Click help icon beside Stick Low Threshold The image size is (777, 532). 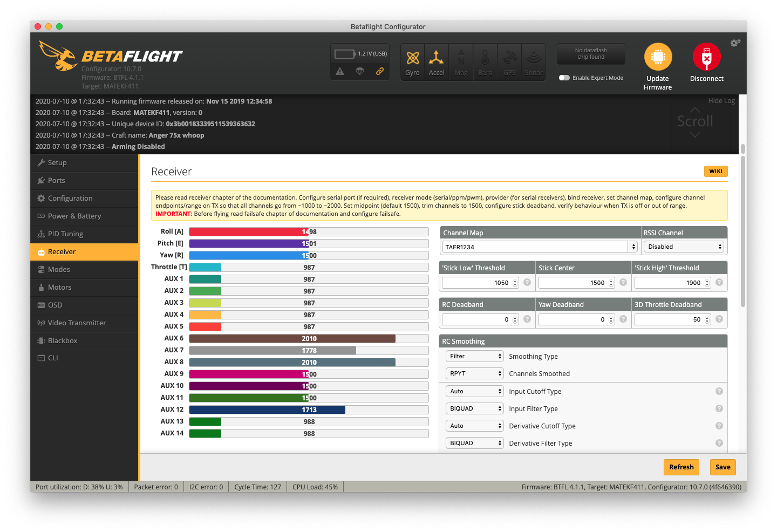pyautogui.click(x=527, y=282)
